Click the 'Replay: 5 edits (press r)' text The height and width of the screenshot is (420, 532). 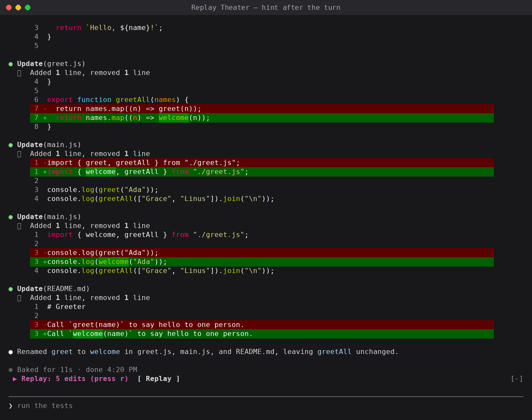tap(75, 379)
